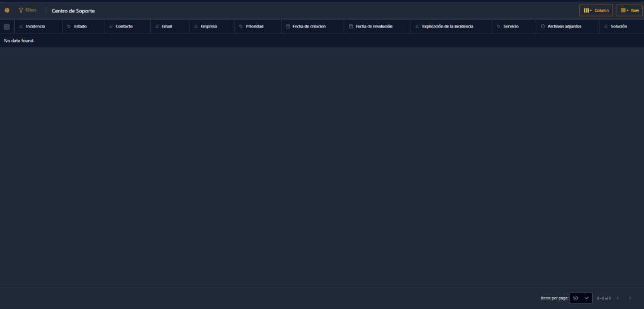Go to the previous page arrow
644x309 pixels.
coord(617,298)
